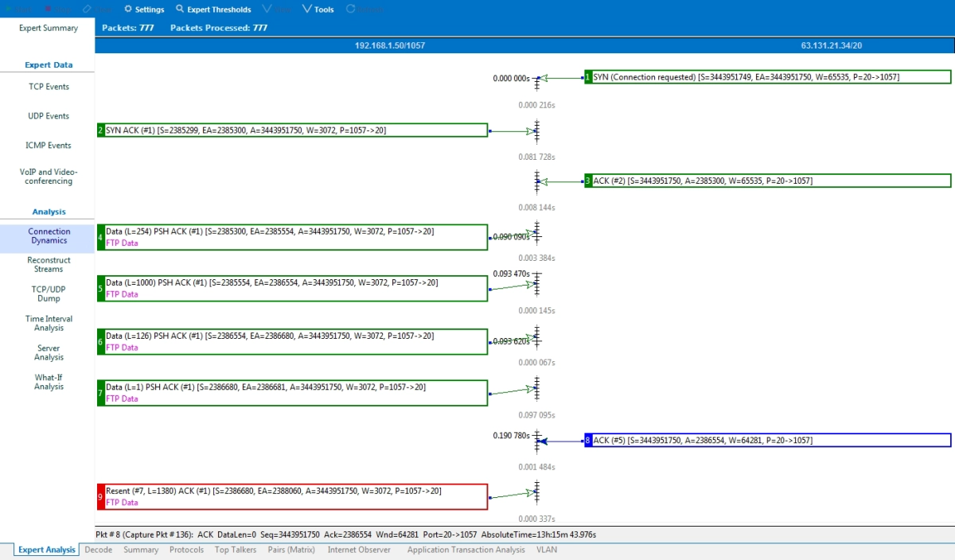Select packet 5 Data (L=1000) PSH ACK
Screen dimensions: 955x560
(x=292, y=288)
